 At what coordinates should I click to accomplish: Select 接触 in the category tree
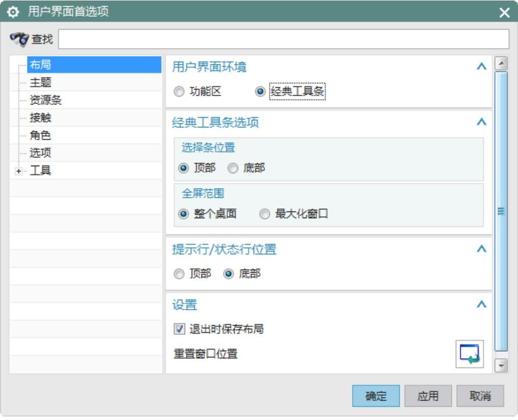(x=40, y=118)
